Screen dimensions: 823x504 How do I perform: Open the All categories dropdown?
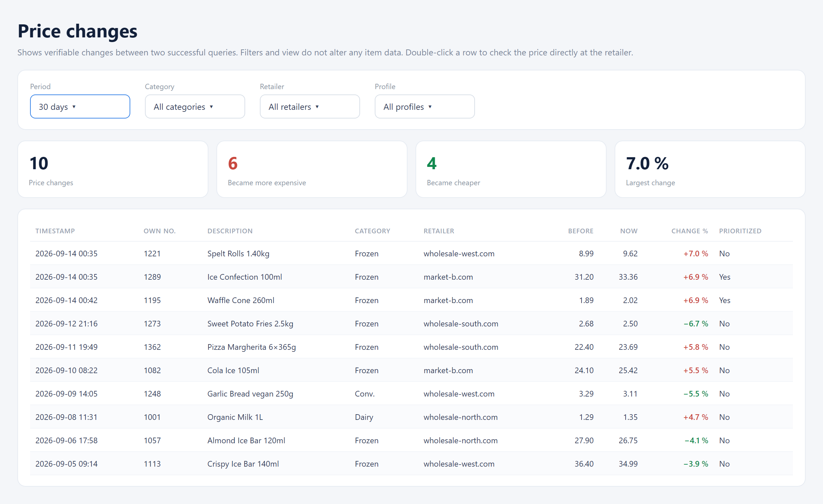(x=195, y=106)
